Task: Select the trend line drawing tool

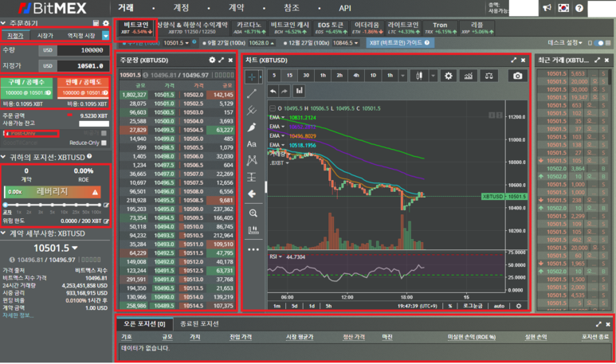Action: pos(252,93)
